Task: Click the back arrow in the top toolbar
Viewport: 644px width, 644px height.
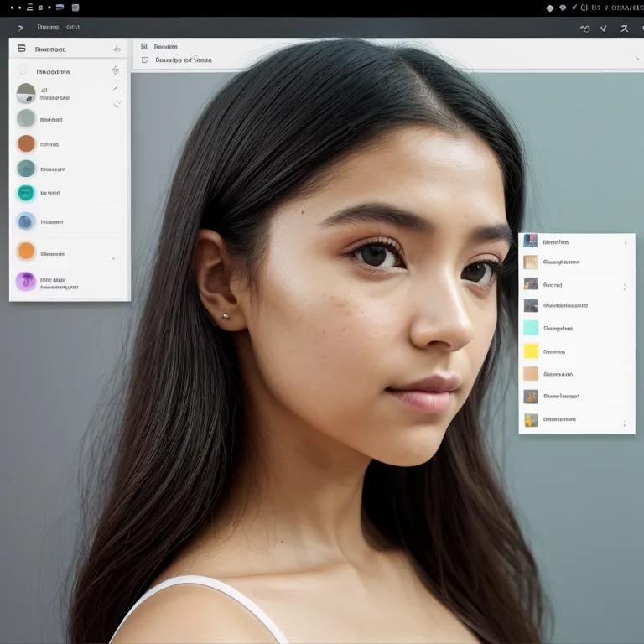Action: 20,28
